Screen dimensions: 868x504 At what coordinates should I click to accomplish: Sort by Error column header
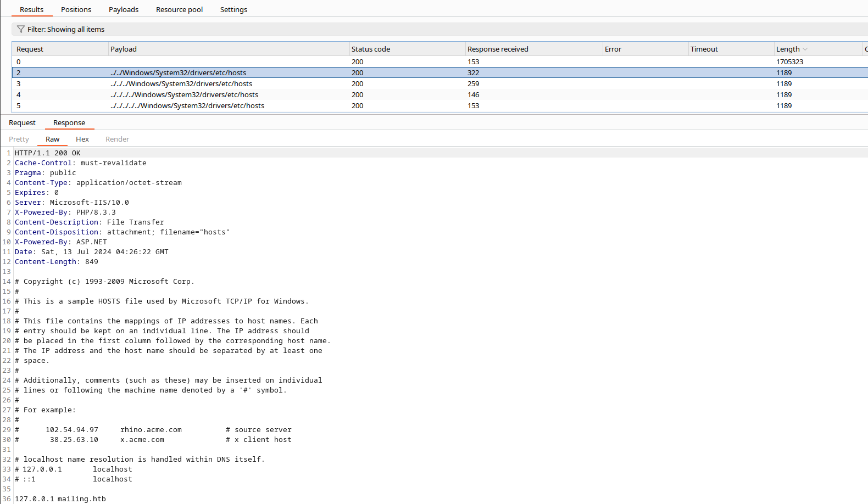[645, 49]
